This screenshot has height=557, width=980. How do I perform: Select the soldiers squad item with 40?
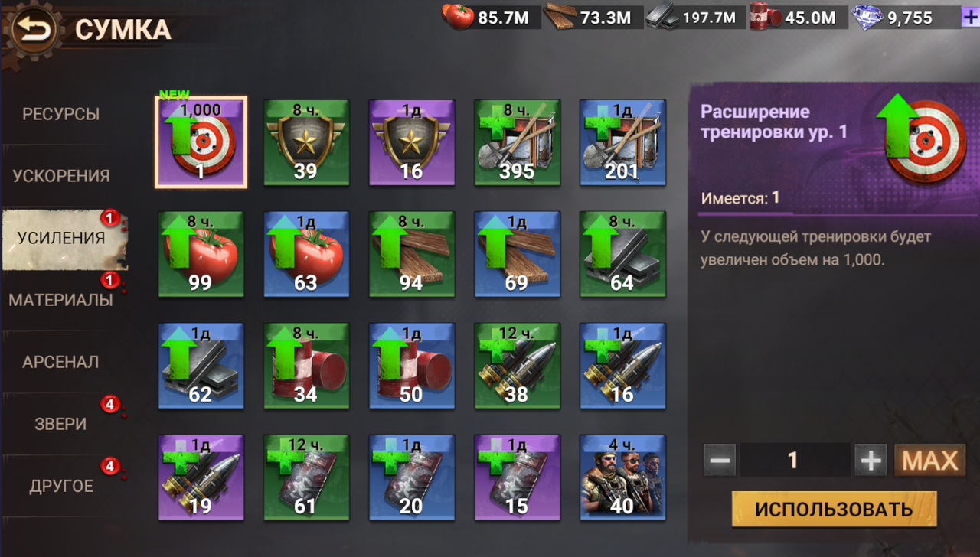pyautogui.click(x=622, y=477)
